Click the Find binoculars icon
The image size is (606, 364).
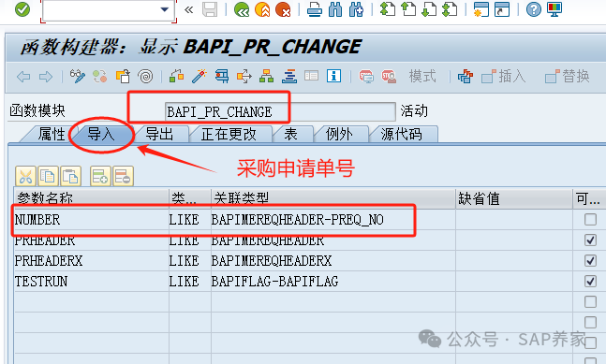(x=335, y=9)
